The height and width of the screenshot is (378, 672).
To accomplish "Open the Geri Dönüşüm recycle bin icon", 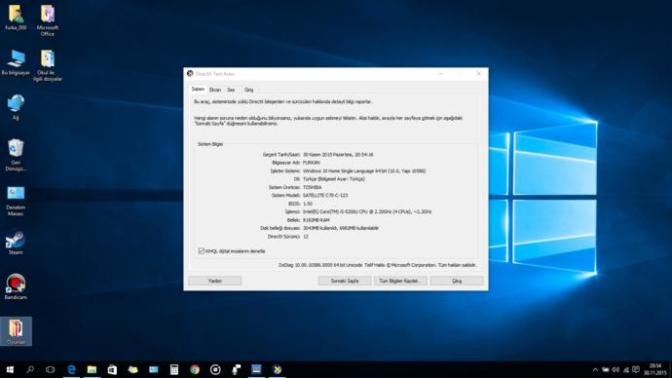I will (x=16, y=155).
